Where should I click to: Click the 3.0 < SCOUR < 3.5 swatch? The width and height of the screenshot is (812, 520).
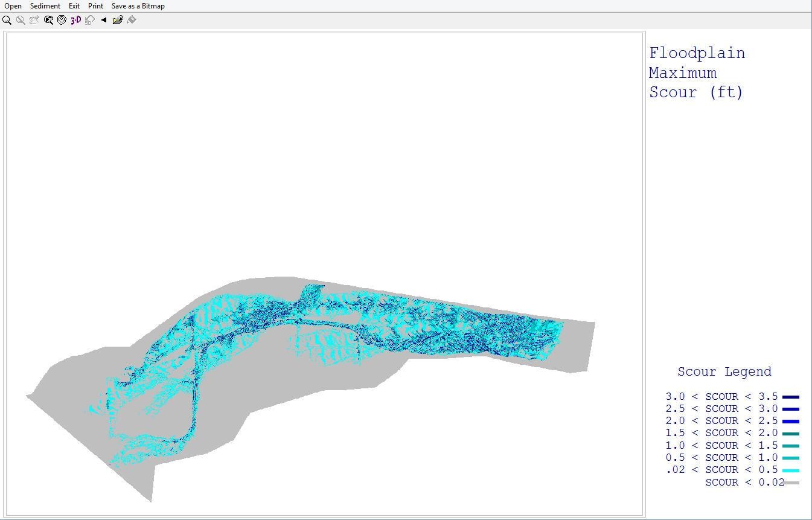[x=791, y=397]
